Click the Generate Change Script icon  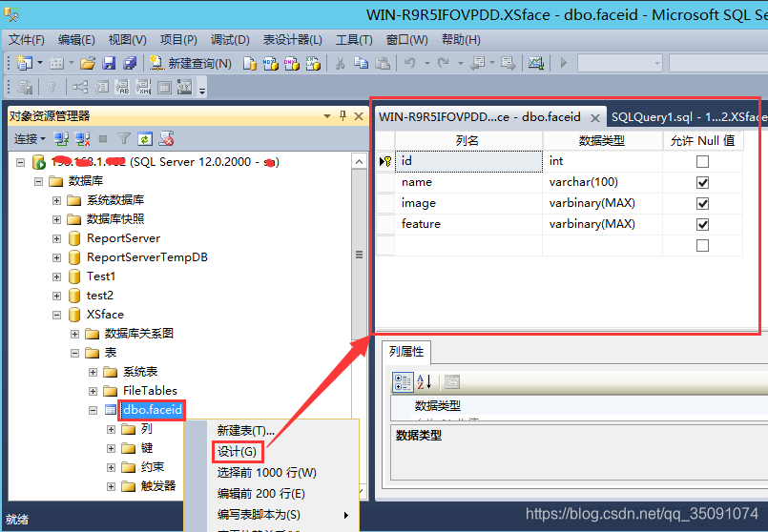pos(25,88)
